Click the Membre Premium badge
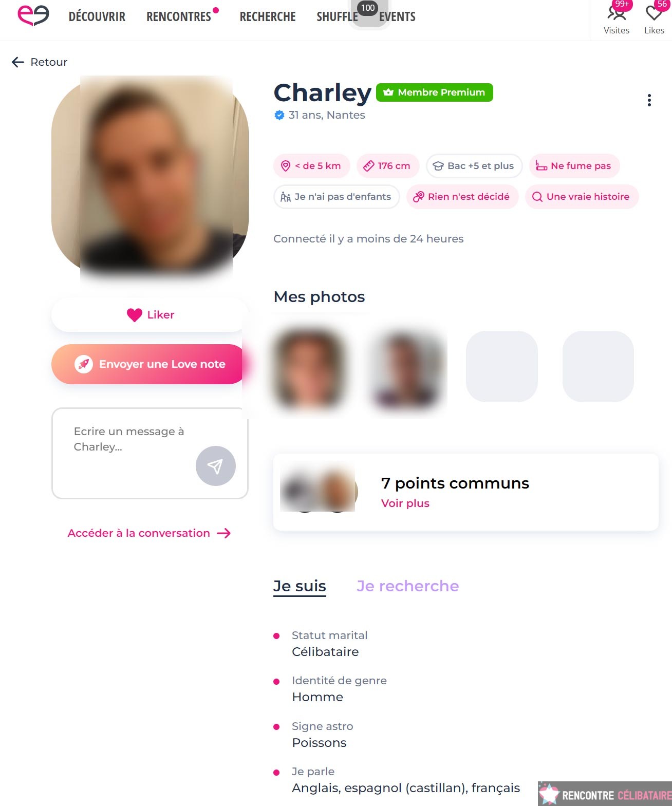The image size is (672, 806). 435,92
